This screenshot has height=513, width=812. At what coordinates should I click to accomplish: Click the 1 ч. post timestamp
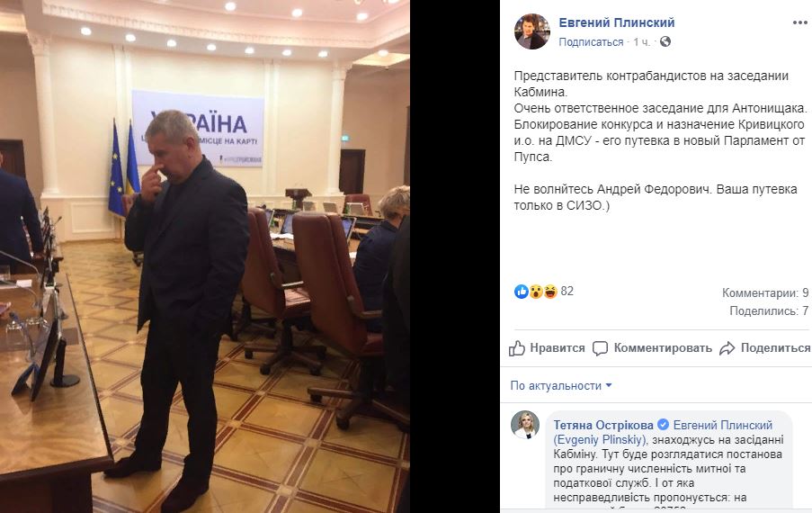(x=642, y=42)
